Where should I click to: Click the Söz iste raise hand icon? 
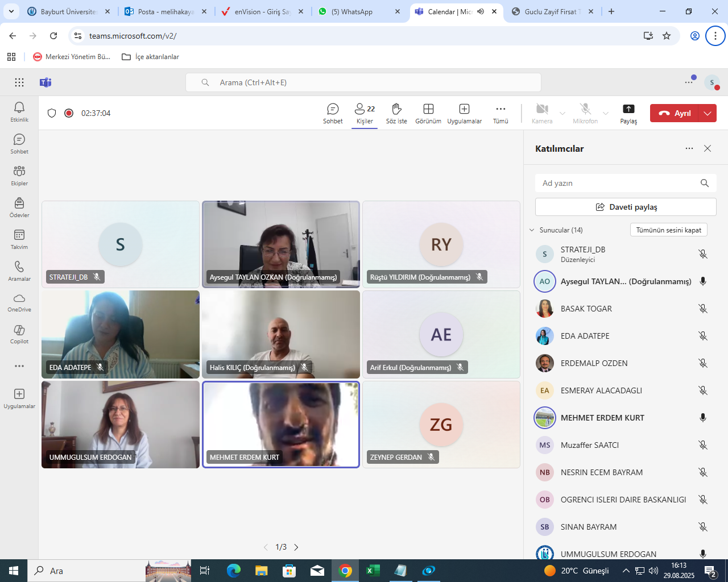(x=396, y=113)
